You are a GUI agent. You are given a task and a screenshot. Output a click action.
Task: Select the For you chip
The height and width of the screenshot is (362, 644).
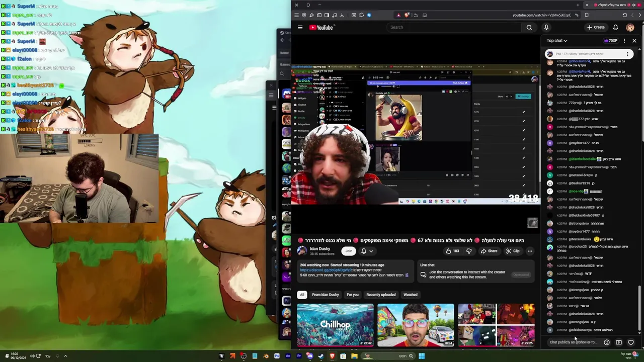click(353, 295)
